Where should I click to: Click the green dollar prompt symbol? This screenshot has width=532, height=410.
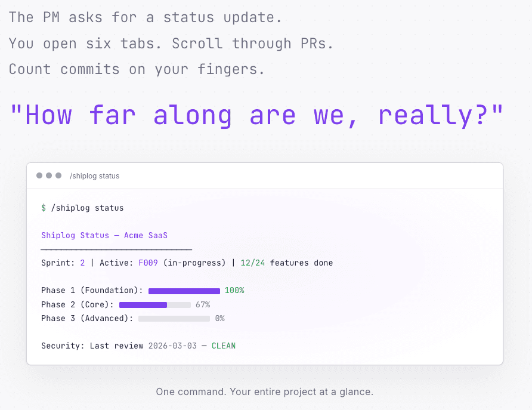[44, 208]
